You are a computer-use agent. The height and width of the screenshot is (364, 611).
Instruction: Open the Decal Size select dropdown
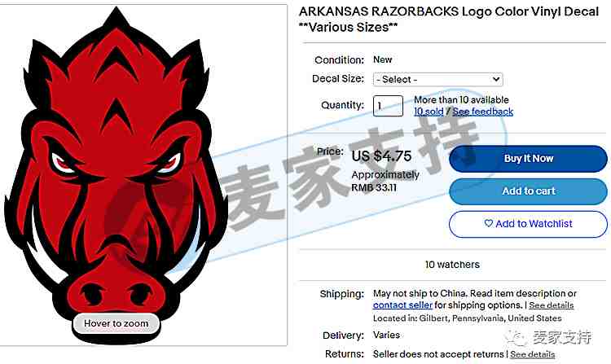click(438, 80)
